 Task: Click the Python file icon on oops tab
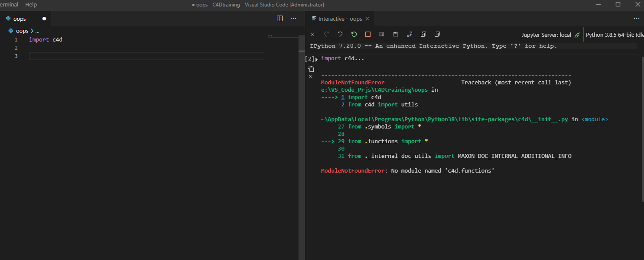tap(8, 19)
